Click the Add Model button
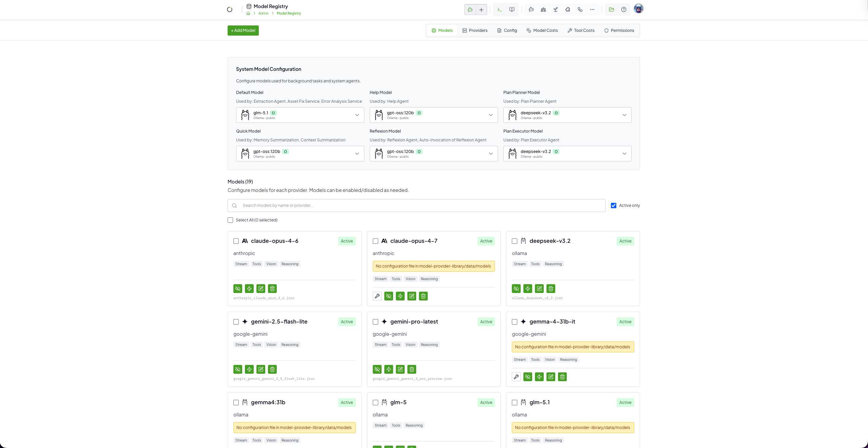The width and height of the screenshot is (868, 448). coord(243,31)
